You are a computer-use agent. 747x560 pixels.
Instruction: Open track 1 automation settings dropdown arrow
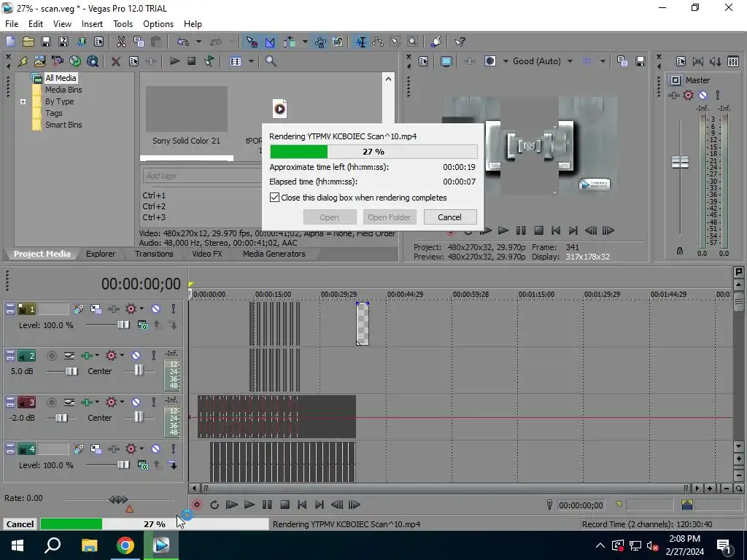tap(142, 308)
